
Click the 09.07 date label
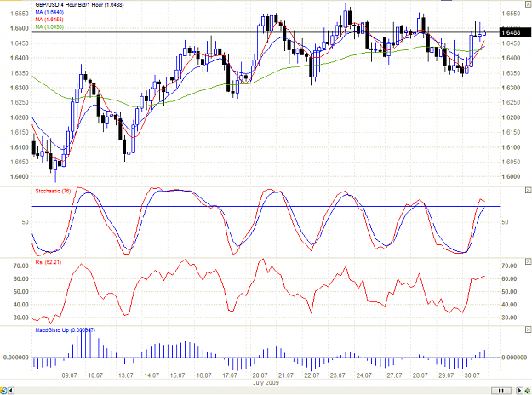click(69, 375)
